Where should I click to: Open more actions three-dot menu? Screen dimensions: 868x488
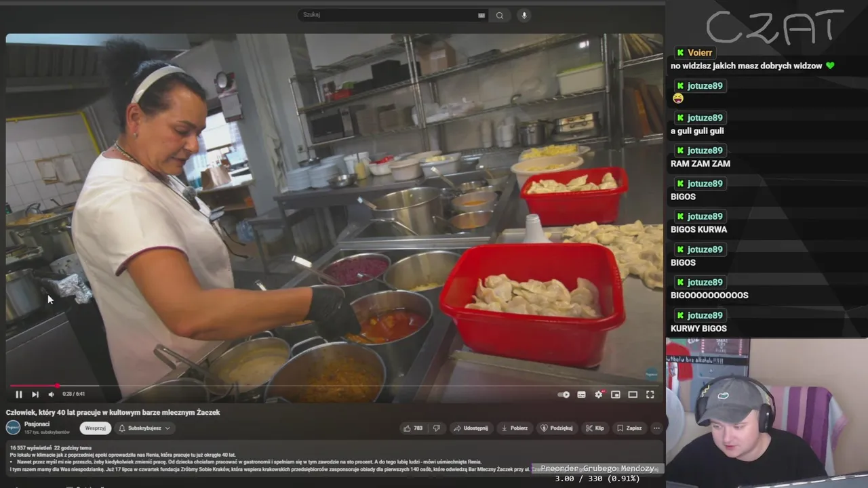[x=656, y=428]
